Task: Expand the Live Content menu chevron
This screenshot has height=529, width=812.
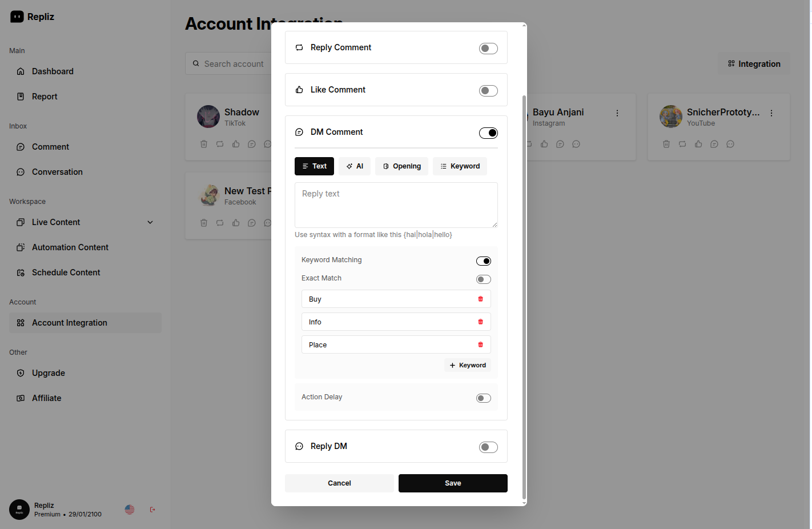Action: coord(150,222)
